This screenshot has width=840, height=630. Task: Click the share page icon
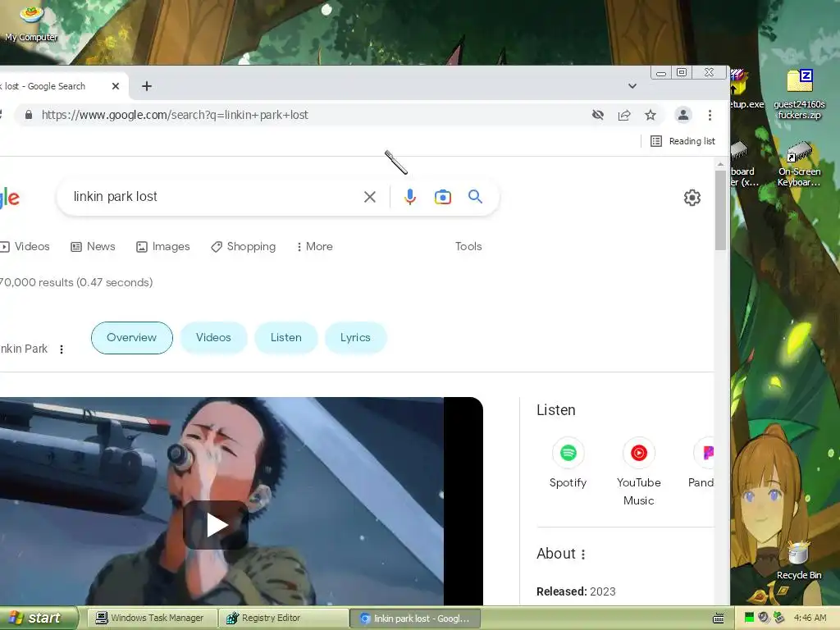624,115
